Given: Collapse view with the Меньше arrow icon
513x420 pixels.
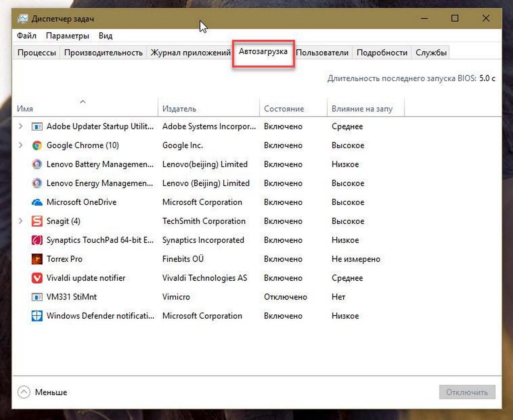Looking at the screenshot, I should pos(24,392).
